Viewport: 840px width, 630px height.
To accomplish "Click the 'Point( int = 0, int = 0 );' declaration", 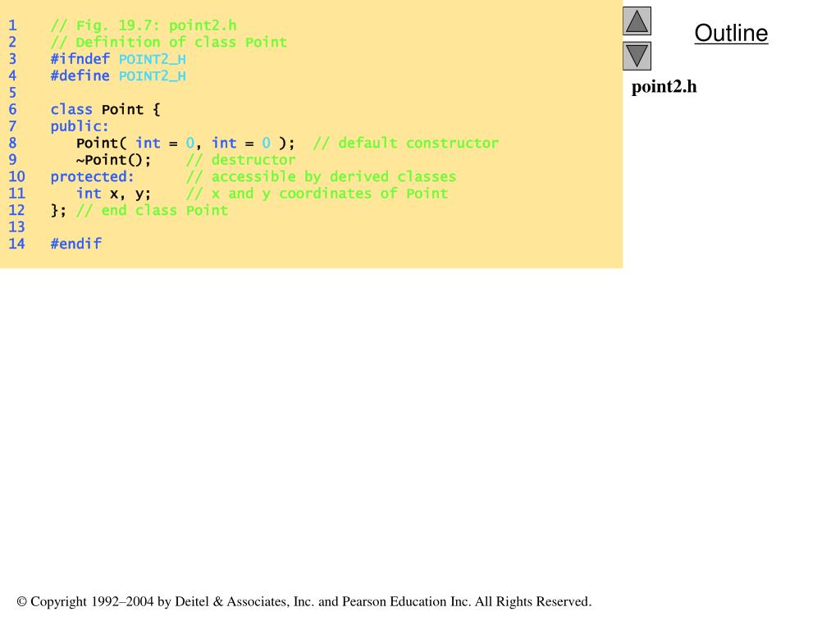I will pyautogui.click(x=185, y=143).
